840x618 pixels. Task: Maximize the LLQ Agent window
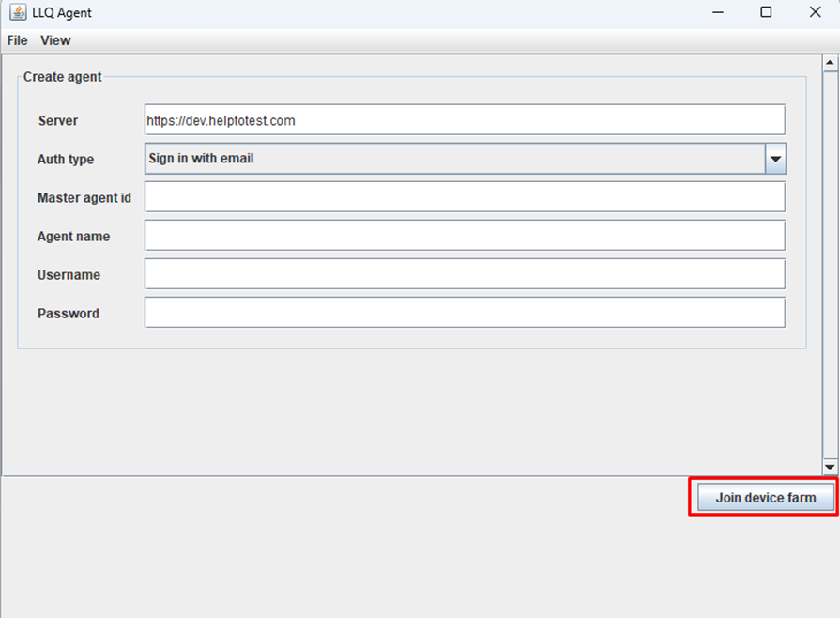tap(766, 13)
